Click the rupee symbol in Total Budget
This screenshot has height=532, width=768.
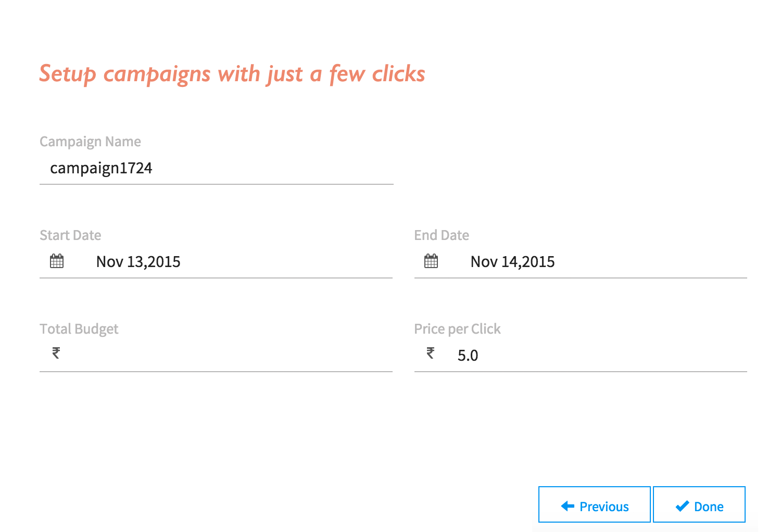coord(56,353)
